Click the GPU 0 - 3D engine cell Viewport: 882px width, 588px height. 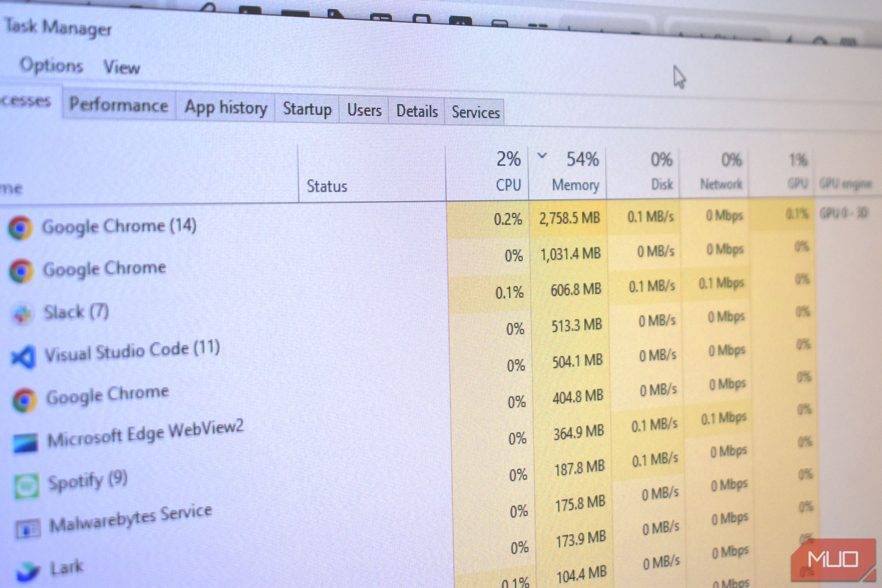(844, 213)
